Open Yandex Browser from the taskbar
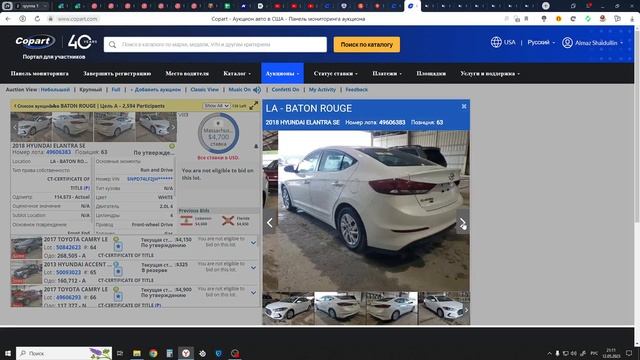 (186, 353)
